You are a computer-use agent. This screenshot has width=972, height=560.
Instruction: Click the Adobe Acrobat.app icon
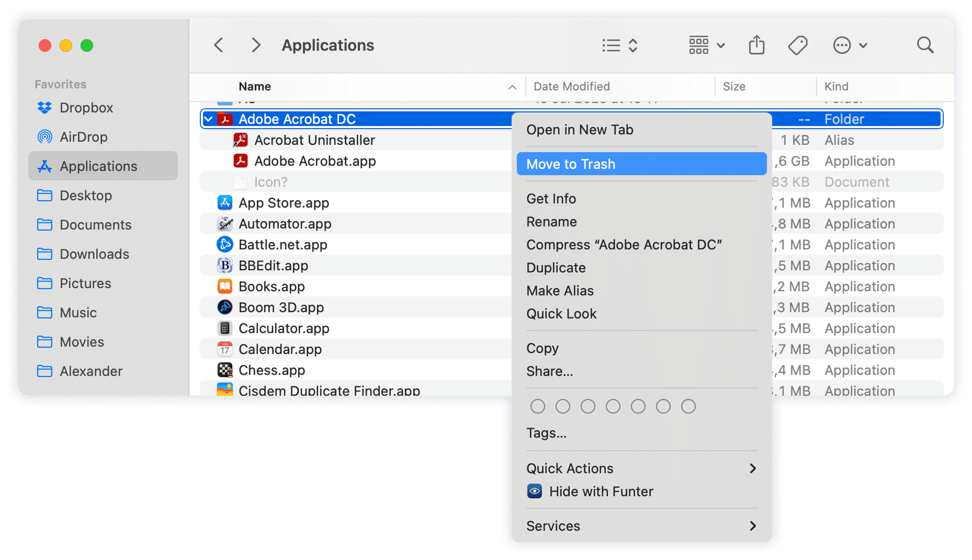(240, 161)
